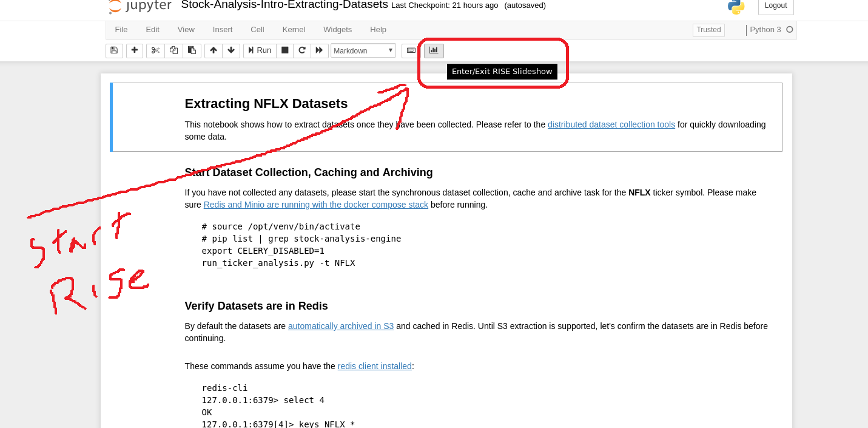The width and height of the screenshot is (868, 428).
Task: Open the Widgets menu
Action: coord(337,29)
